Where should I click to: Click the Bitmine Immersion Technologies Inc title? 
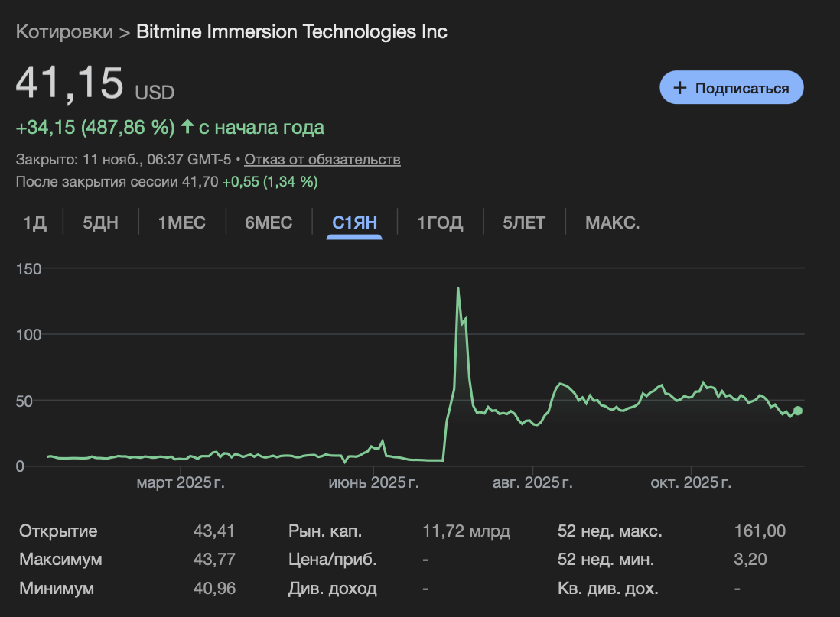click(291, 32)
